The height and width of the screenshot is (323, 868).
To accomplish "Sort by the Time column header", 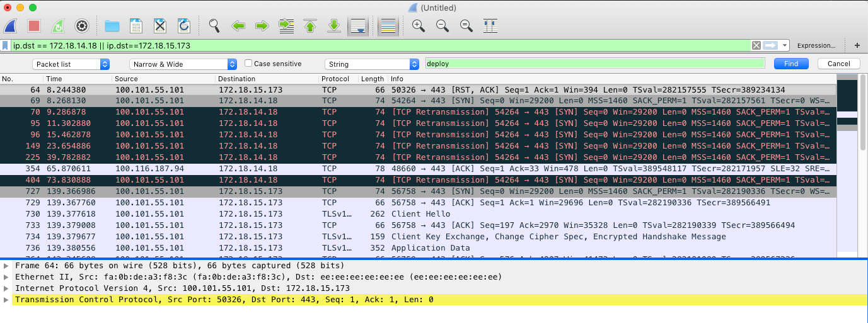I will [78, 79].
